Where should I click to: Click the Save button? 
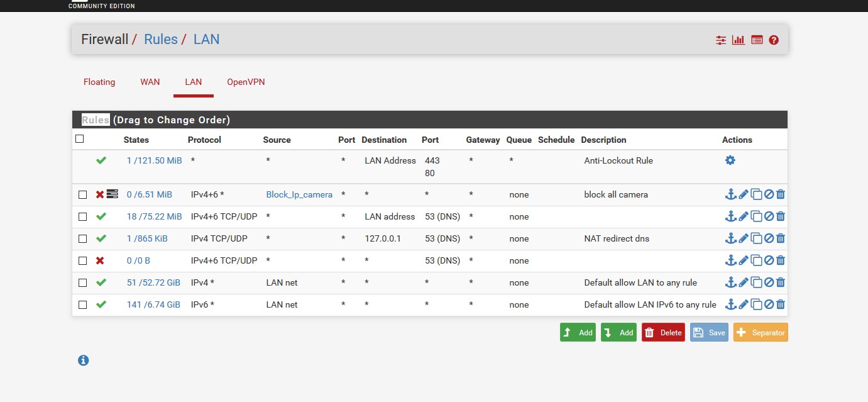tap(709, 332)
